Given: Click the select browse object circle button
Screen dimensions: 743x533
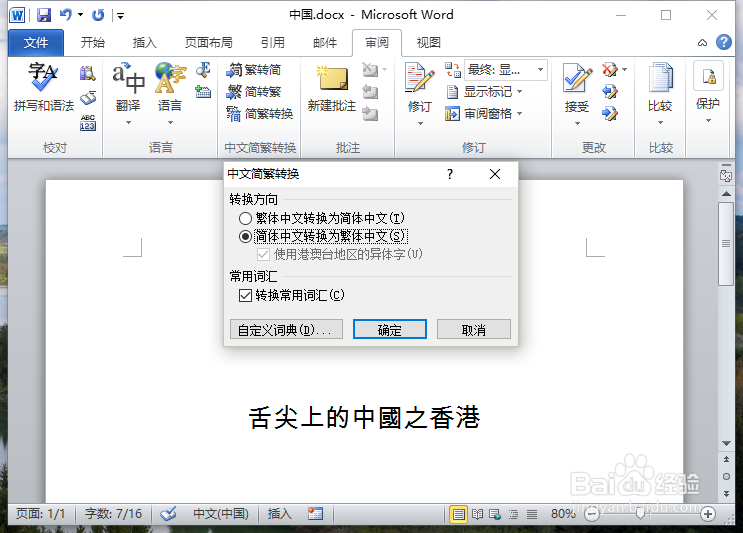Looking at the screenshot, I should click(726, 477).
